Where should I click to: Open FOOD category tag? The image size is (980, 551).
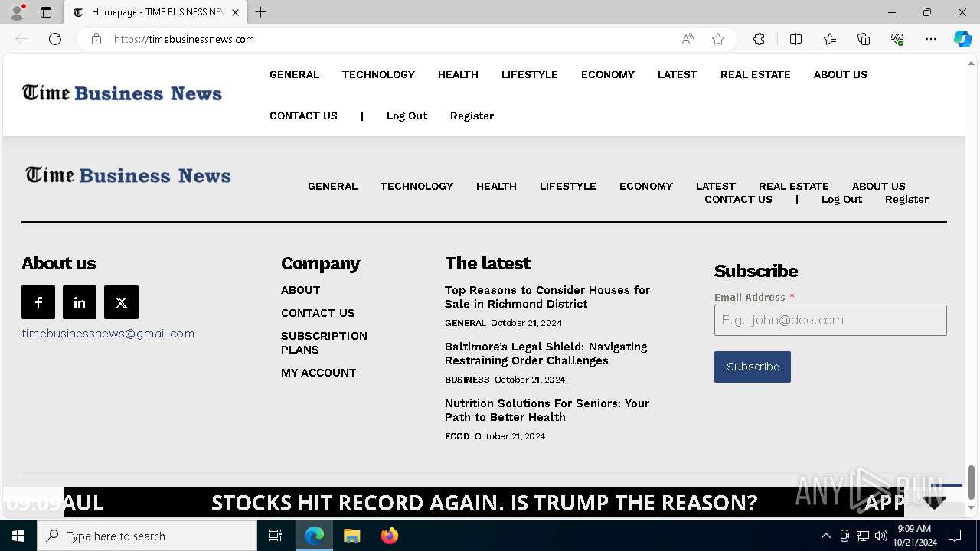click(x=457, y=436)
